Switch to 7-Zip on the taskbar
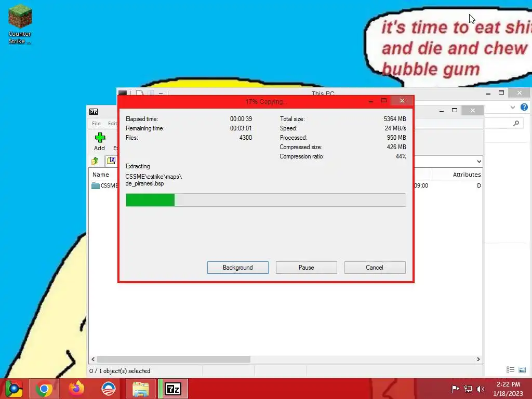532x399 pixels. (x=173, y=389)
